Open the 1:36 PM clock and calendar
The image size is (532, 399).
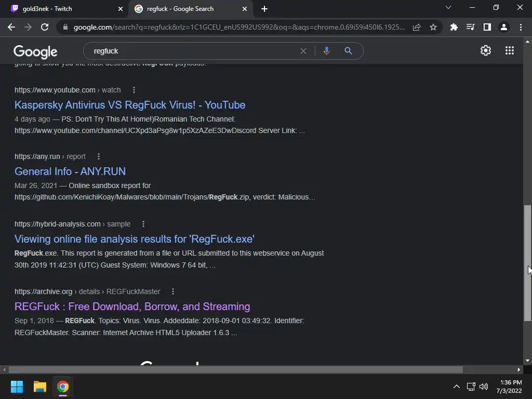coord(509,387)
